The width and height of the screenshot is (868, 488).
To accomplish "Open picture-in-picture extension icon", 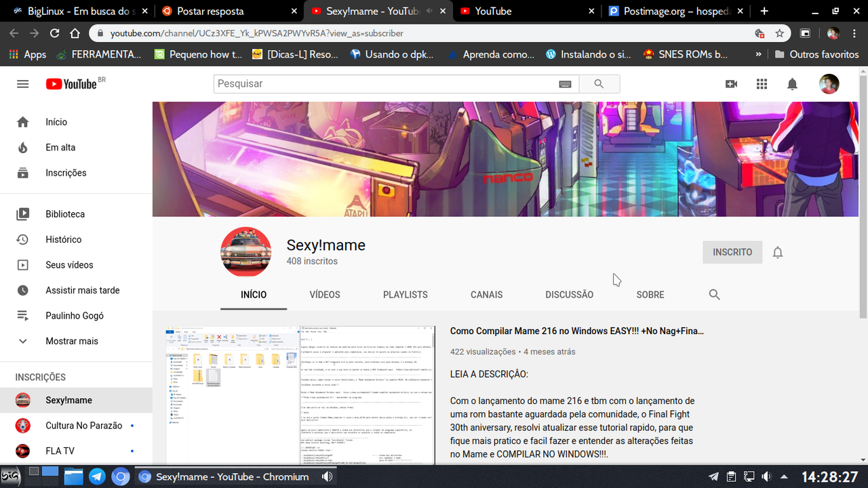I will pyautogui.click(x=806, y=33).
